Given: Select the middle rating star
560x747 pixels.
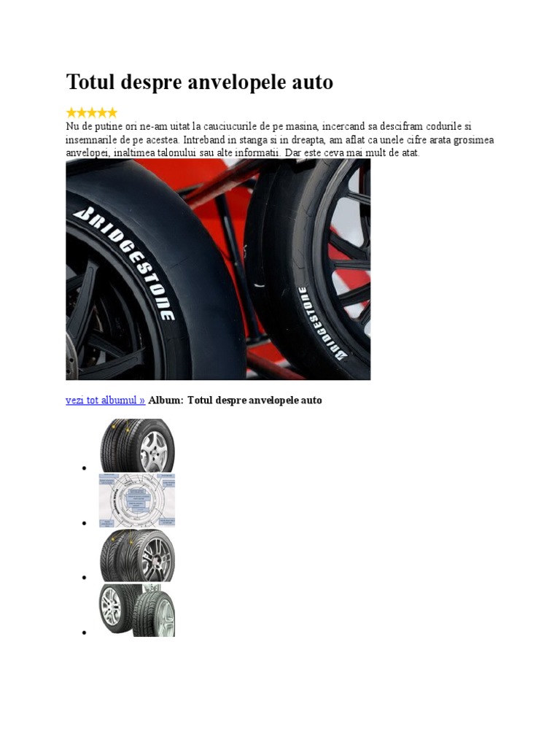Looking at the screenshot, I should [91, 113].
